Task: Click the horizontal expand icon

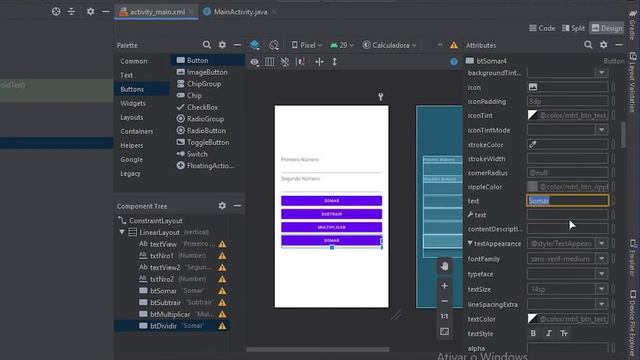Action: pyautogui.click(x=319, y=62)
